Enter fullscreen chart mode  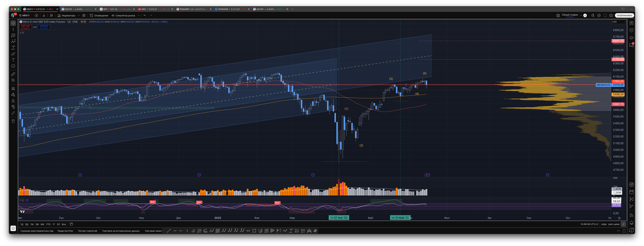pyautogui.click(x=604, y=15)
